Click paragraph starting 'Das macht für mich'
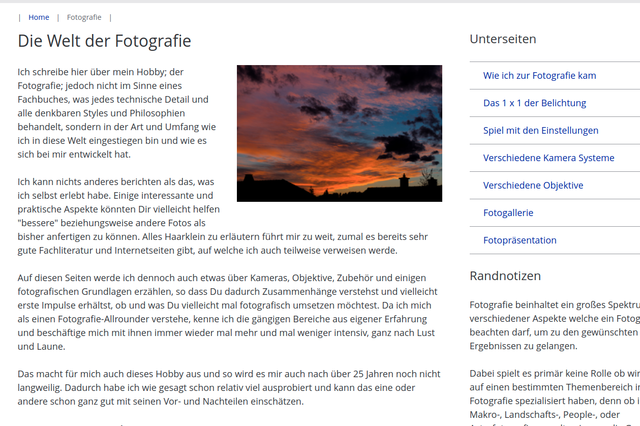The width and height of the screenshot is (640, 426). 229,387
